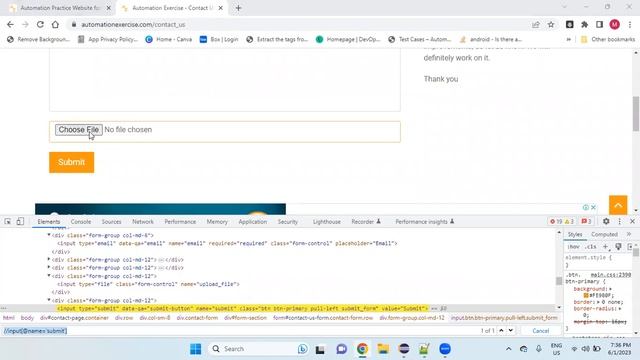Viewport: 640px width, 360px height.
Task: Open the Recorder tab
Action: point(366,222)
